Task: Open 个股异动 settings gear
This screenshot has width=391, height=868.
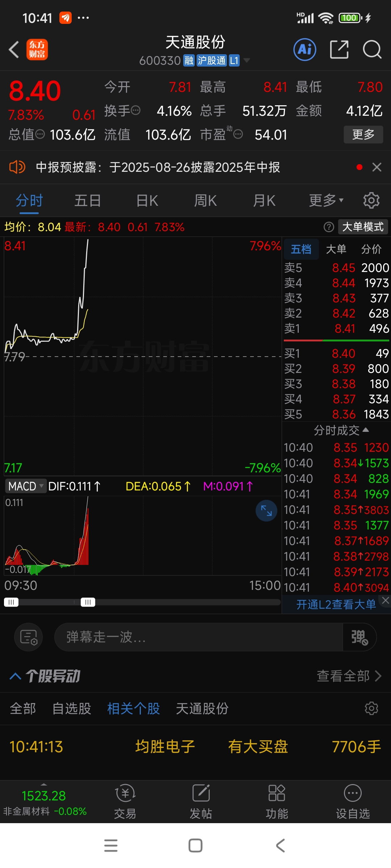Action: [x=371, y=709]
